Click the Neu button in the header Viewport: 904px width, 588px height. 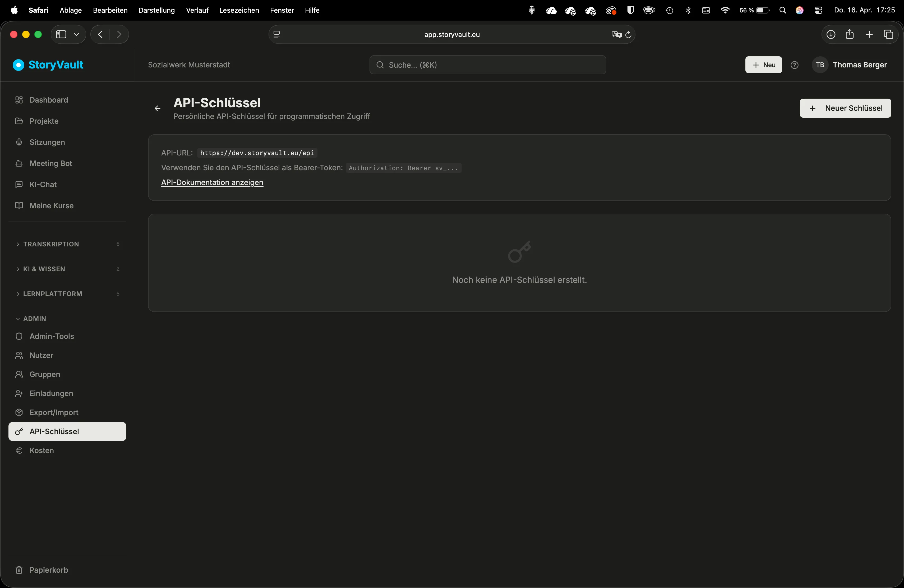[763, 65]
